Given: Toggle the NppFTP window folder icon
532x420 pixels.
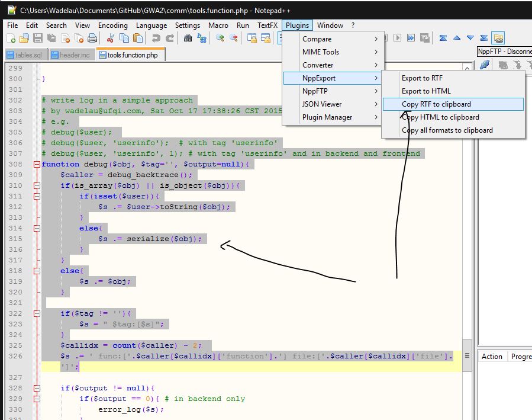Looking at the screenshot, I should (498, 38).
